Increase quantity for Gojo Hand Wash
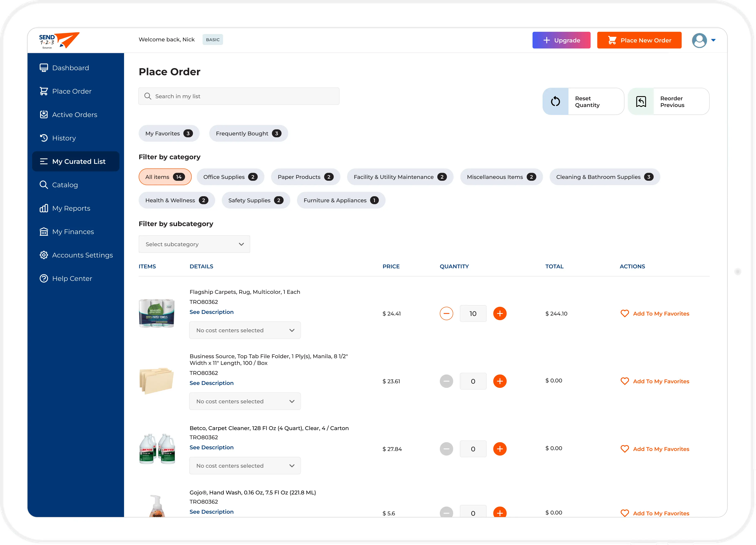756x545 pixels. (500, 512)
